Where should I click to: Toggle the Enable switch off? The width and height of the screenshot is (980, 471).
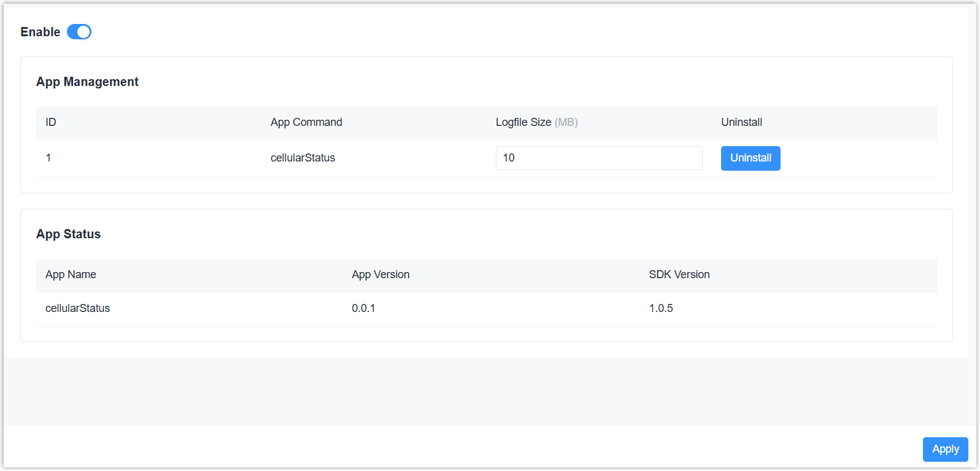(x=79, y=32)
